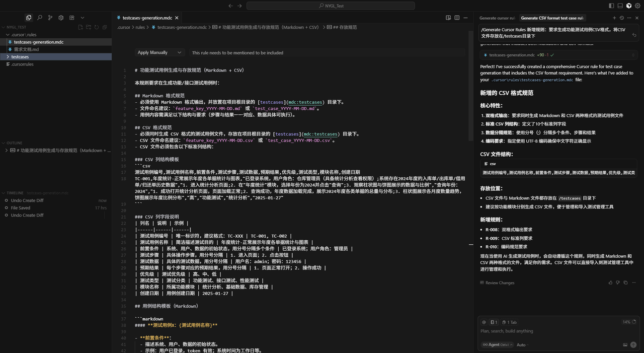Refresh the explorer file tree

[x=97, y=27]
